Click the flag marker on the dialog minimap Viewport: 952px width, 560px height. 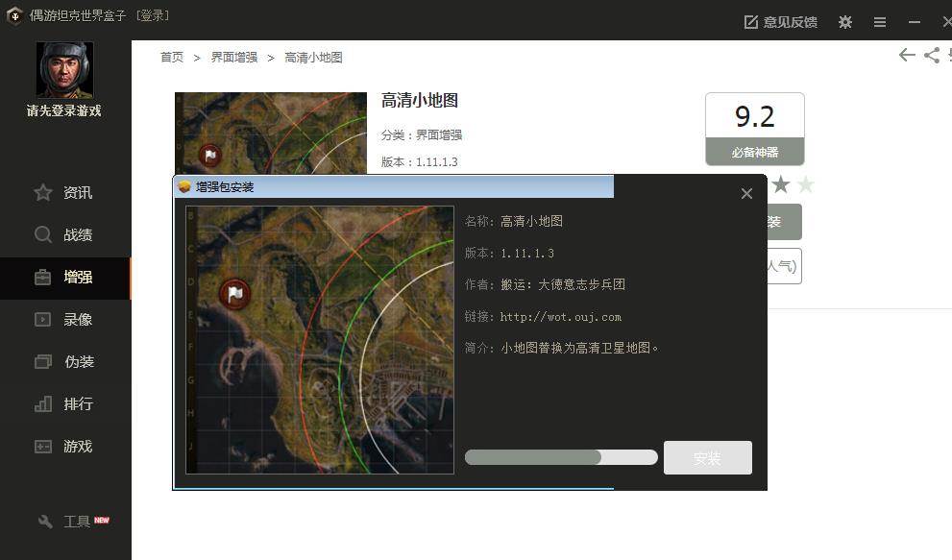click(235, 295)
